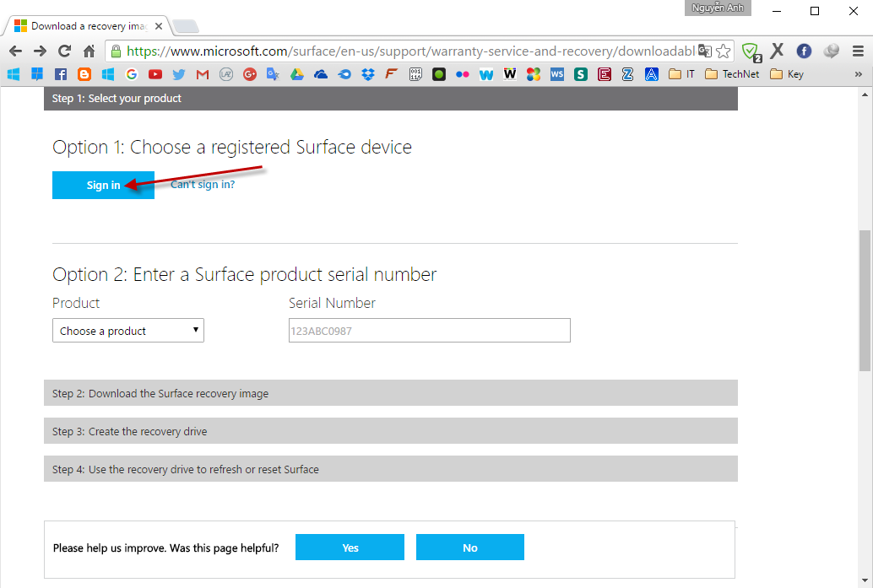Viewport: 873px width, 588px height.
Task: Expand Step 3: Create the recovery drive
Action: tap(391, 430)
